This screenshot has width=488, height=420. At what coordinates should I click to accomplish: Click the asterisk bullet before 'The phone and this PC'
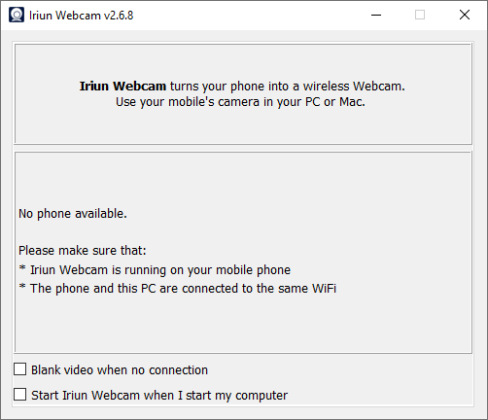pos(22,286)
